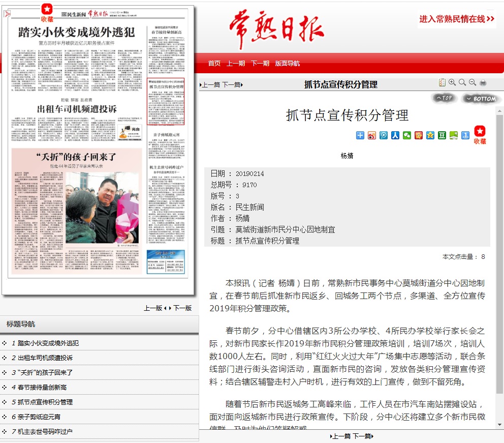Go to 上一篇 above the article title
The image size is (504, 443).
coord(209,84)
